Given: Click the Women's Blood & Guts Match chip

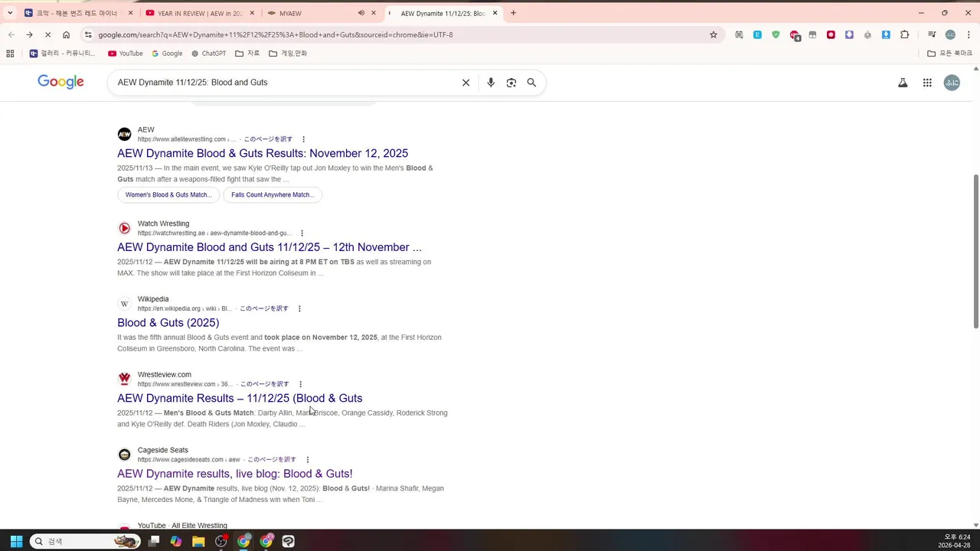Looking at the screenshot, I should point(168,195).
